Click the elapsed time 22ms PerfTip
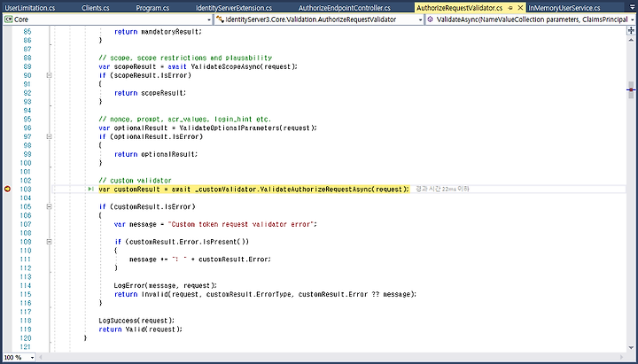The image size is (638, 364). [442, 190]
